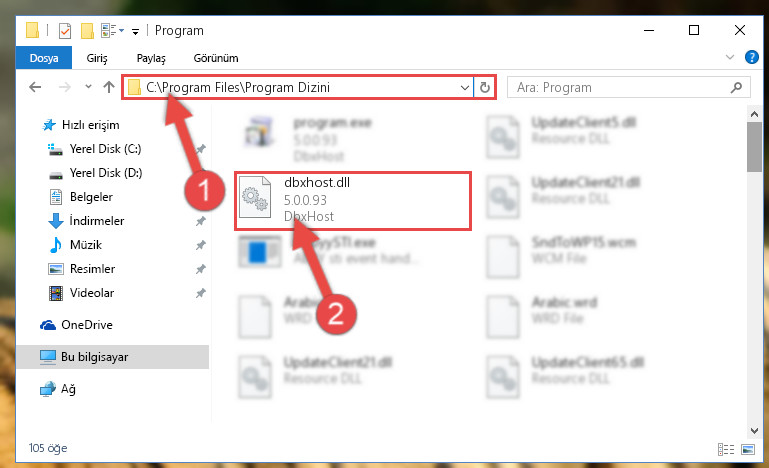This screenshot has height=468, width=769.
Task: Click the vertical scrollbar thumb
Action: coord(754,147)
